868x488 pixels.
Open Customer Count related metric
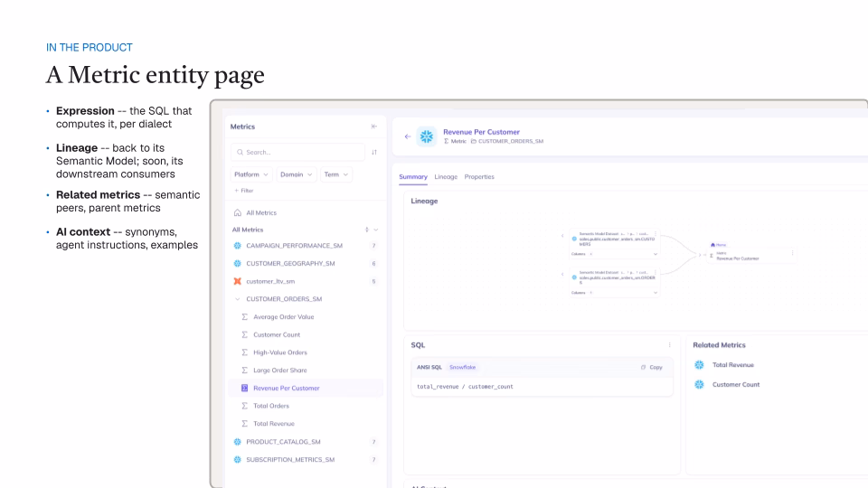pos(736,385)
